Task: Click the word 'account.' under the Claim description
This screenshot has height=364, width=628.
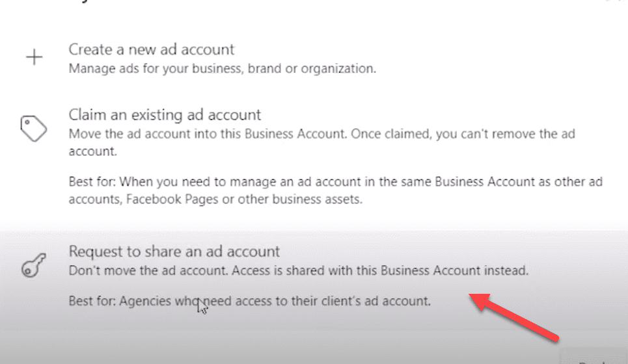Action: (92, 151)
